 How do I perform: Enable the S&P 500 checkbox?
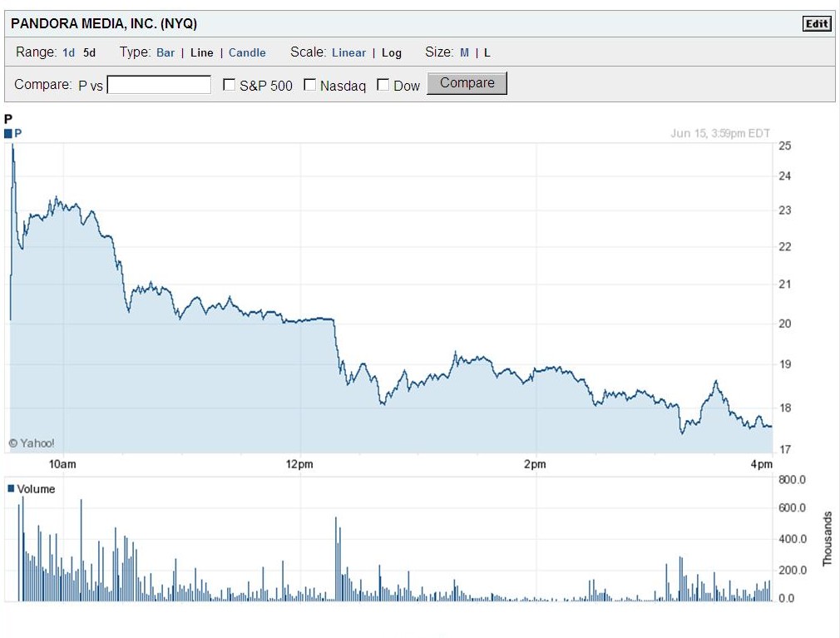tap(229, 85)
